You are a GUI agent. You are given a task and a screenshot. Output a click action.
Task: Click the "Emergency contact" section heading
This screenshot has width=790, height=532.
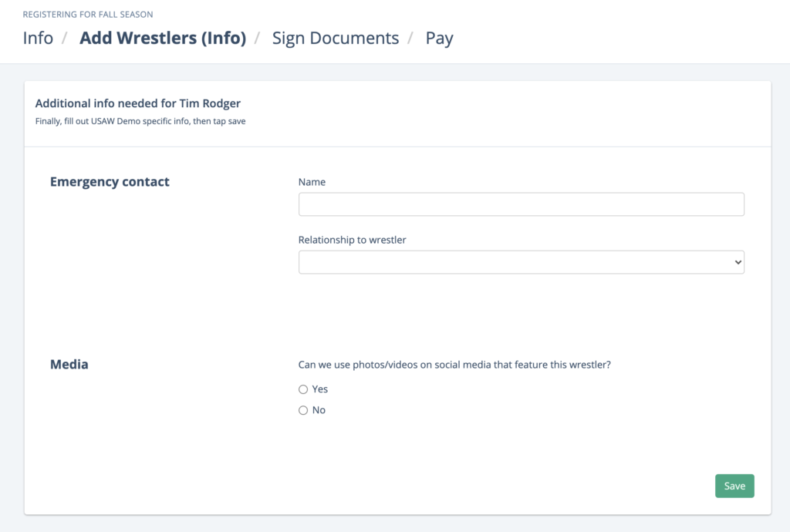110,182
